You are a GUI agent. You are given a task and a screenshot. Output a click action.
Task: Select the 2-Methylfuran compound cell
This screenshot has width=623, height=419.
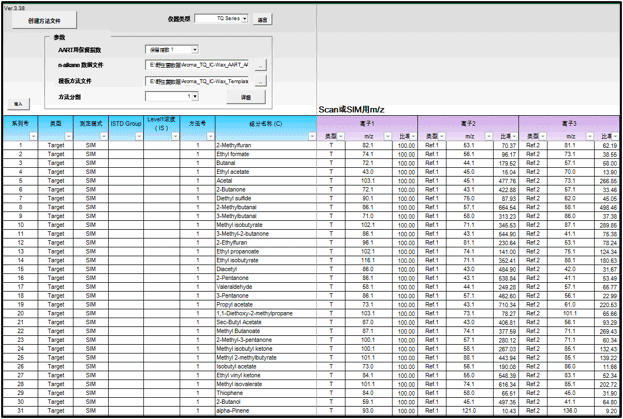(264, 145)
